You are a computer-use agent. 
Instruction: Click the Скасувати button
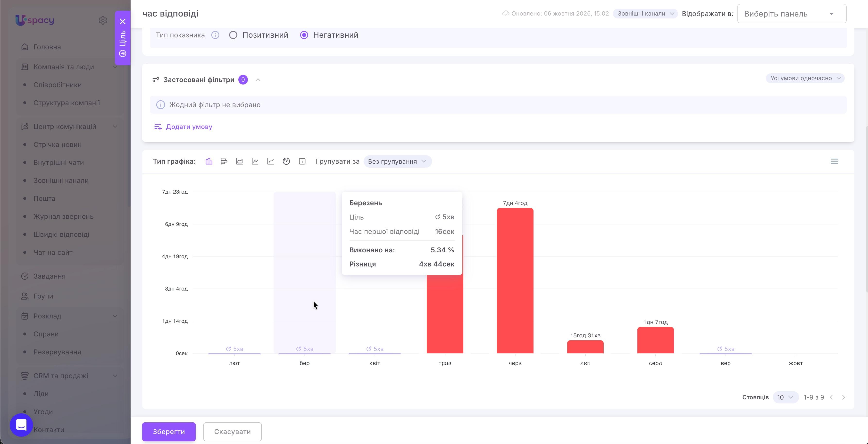233,432
